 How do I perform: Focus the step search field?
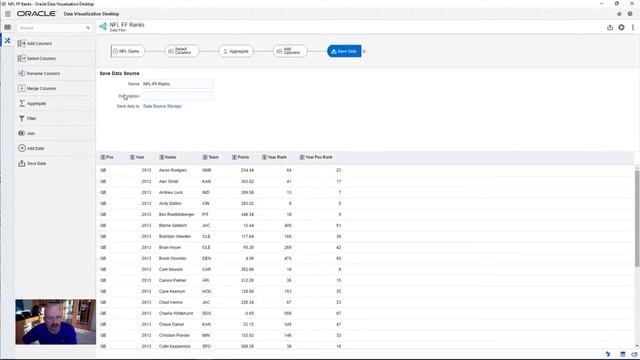coord(51,28)
